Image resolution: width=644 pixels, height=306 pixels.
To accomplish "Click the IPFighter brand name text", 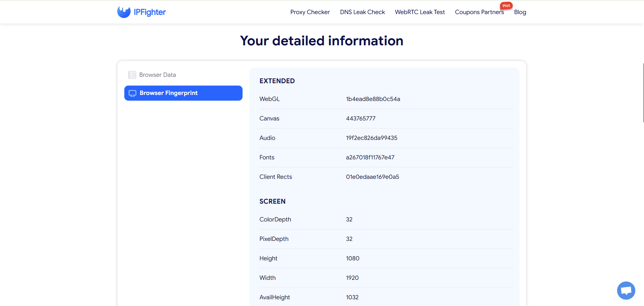I will pos(150,12).
